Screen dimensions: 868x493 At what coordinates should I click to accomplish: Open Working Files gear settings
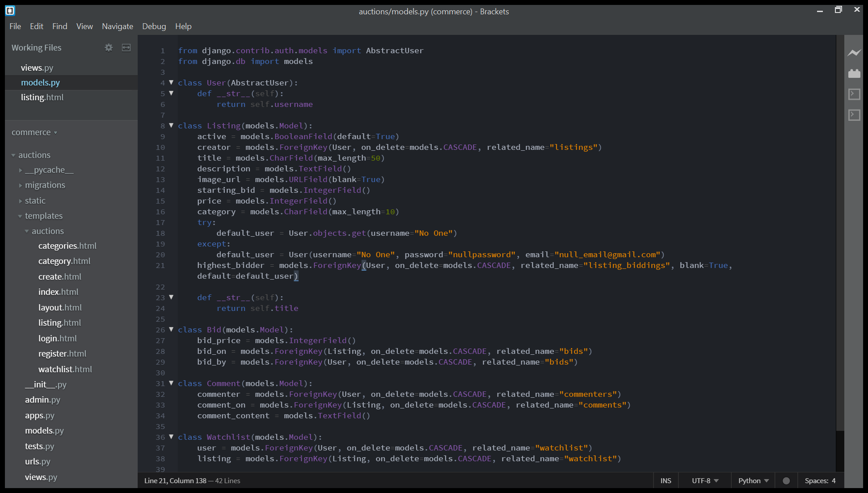tap(109, 47)
